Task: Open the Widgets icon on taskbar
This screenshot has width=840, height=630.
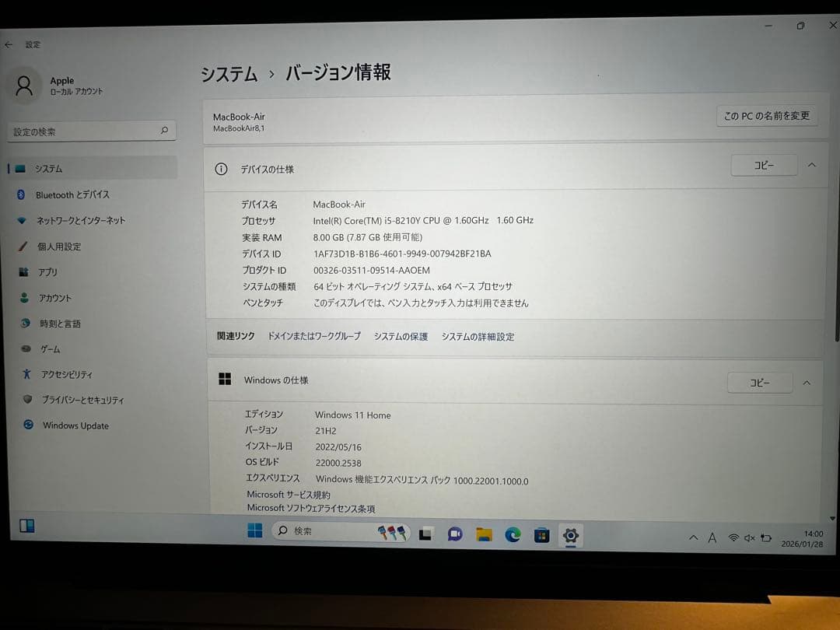Action: [26, 526]
